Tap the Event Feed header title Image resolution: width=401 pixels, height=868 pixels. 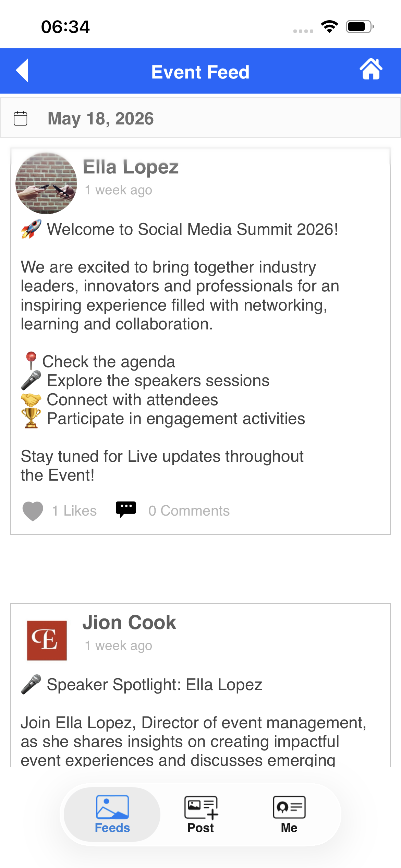click(200, 72)
